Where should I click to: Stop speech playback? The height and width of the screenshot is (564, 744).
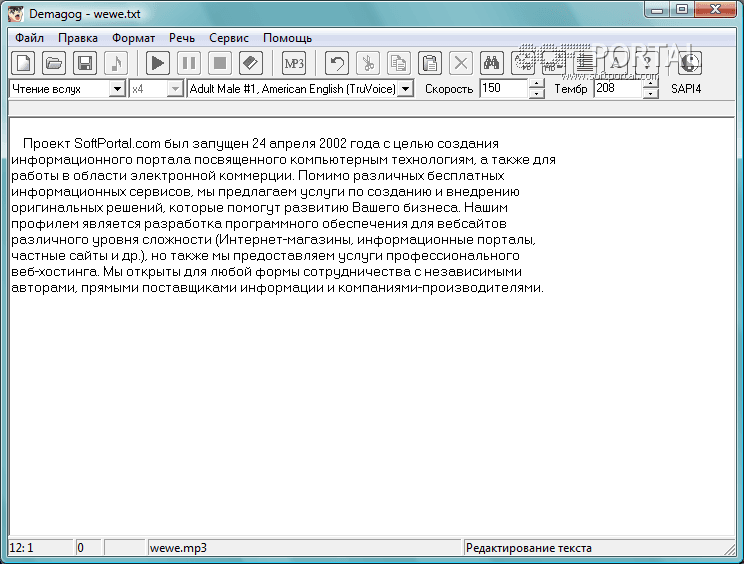(220, 63)
